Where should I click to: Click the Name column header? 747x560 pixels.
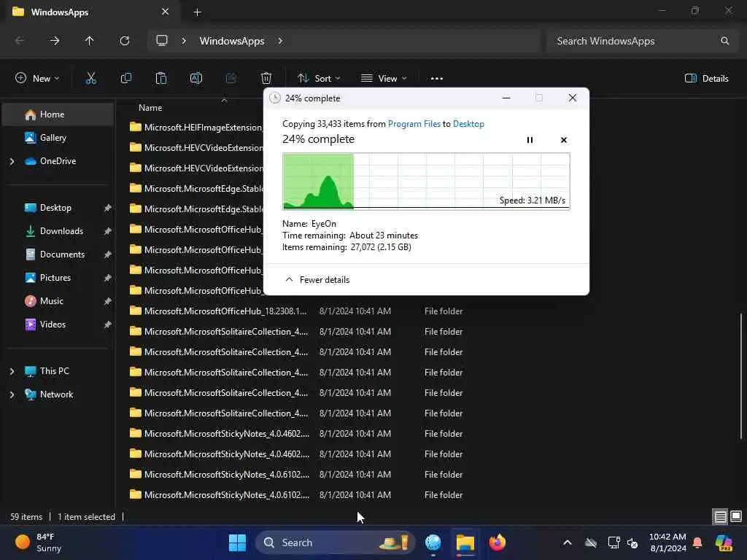click(x=150, y=108)
